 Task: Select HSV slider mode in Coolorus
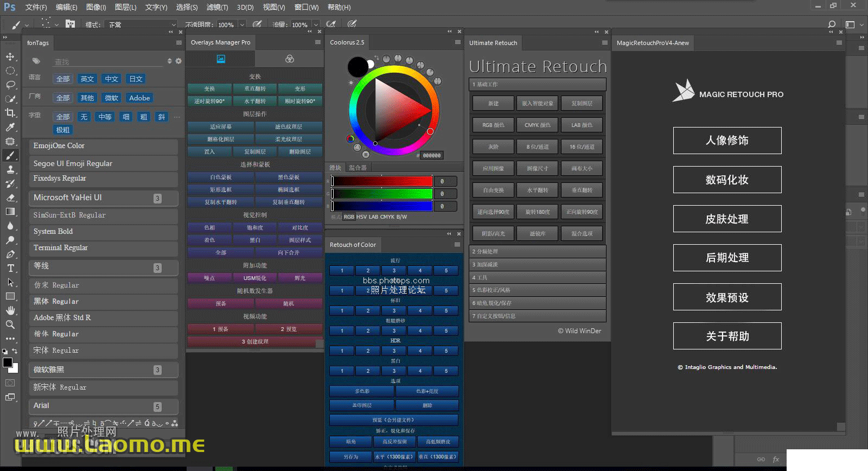361,217
